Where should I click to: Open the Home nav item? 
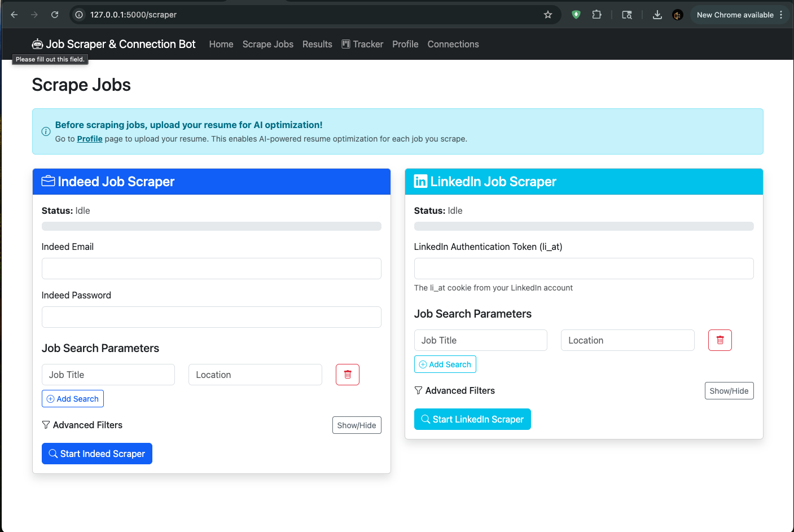(x=221, y=44)
